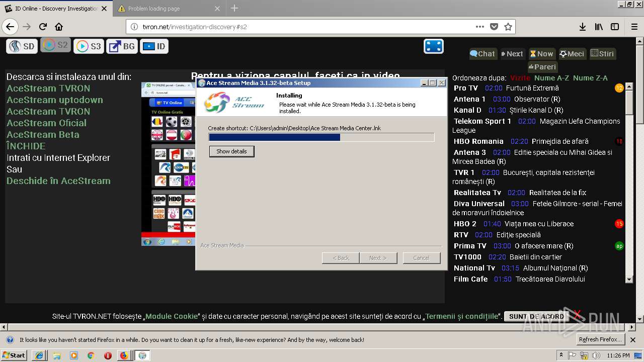Open the Downloads panel
The width and height of the screenshot is (644, 362).
point(583,27)
